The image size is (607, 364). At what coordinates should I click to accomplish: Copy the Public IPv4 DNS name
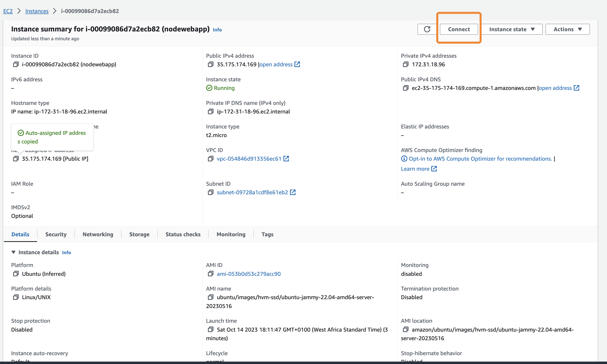[406, 88]
